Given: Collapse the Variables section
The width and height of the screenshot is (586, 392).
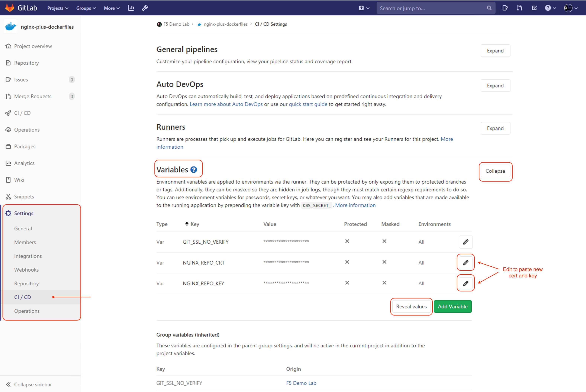Looking at the screenshot, I should click(495, 171).
